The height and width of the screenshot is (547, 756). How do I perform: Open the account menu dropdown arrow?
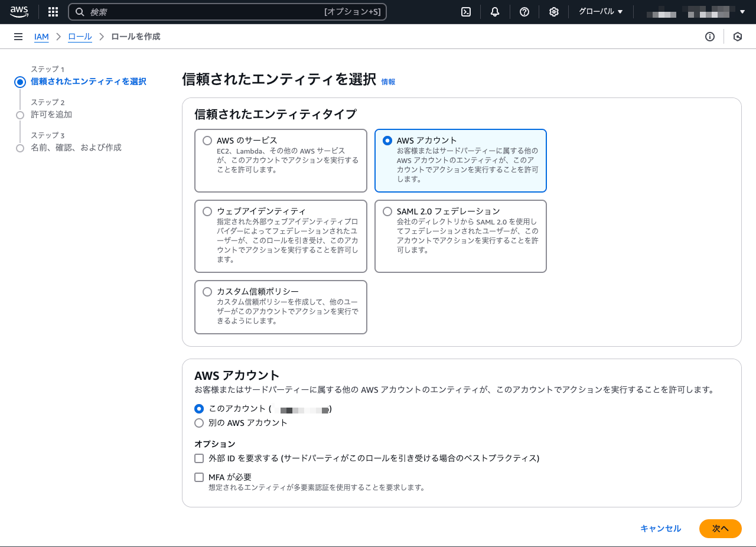pyautogui.click(x=742, y=12)
